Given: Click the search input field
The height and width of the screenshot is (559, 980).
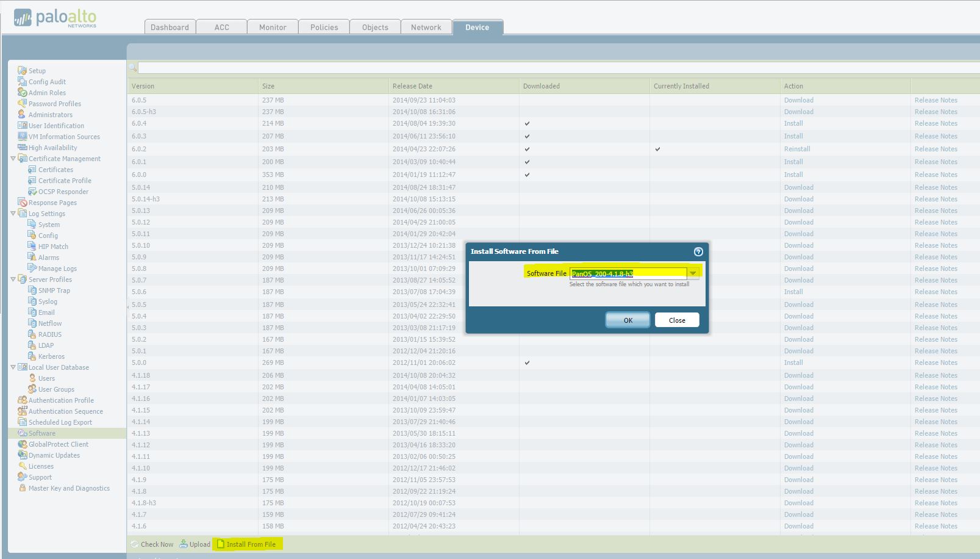Looking at the screenshot, I should pos(558,68).
